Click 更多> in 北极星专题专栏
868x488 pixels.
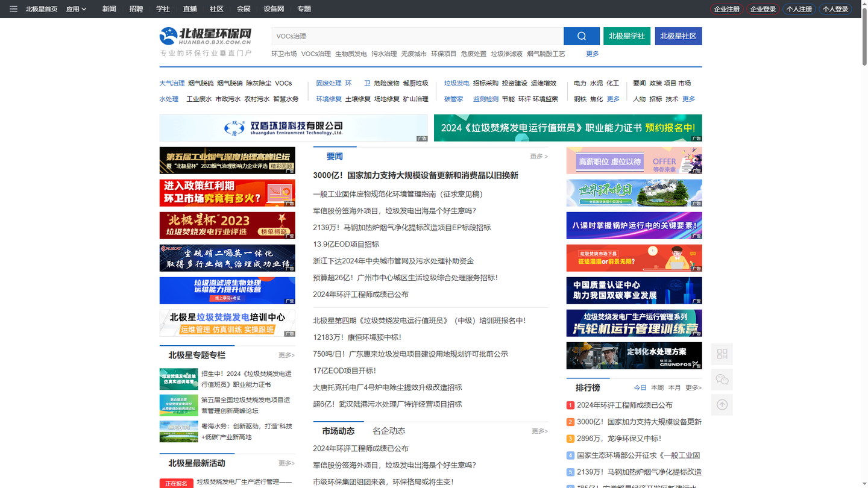tap(286, 355)
